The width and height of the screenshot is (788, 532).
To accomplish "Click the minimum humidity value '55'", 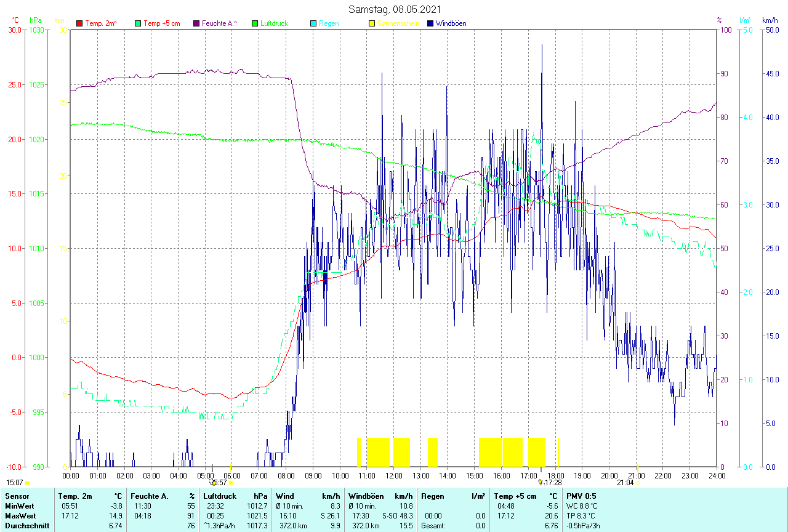I will pos(191,506).
